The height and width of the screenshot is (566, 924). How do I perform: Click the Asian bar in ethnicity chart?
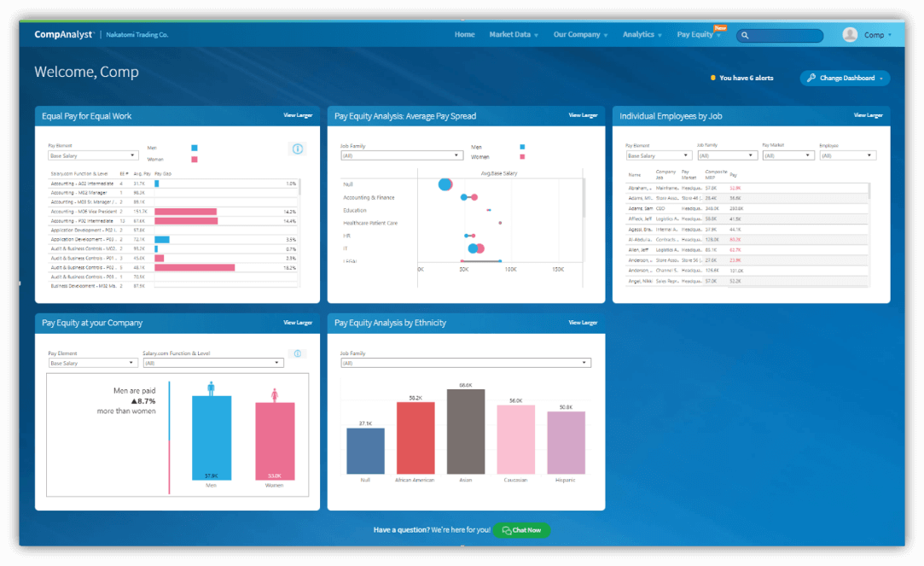466,431
